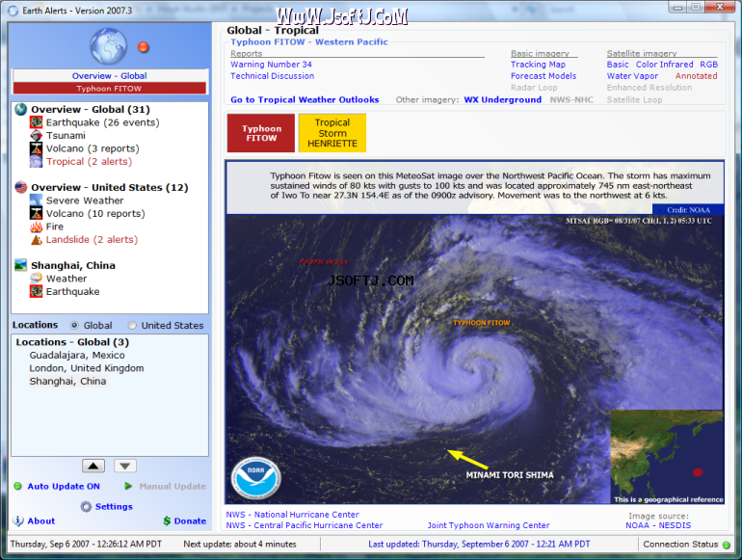Viewport: 742px width, 560px height.
Task: Click the Connection Status label
Action: (680, 545)
